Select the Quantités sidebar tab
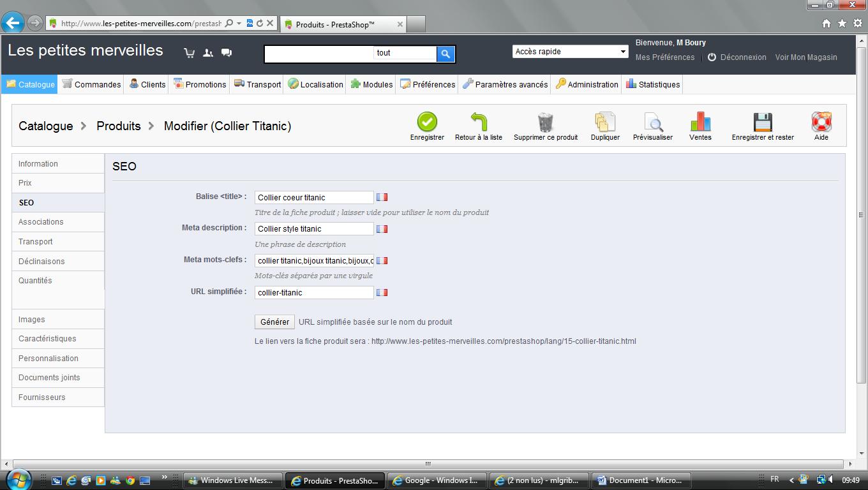 pos(58,281)
